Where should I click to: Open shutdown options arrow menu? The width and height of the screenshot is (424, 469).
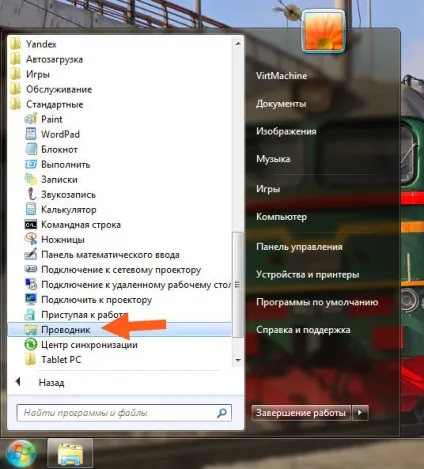click(360, 413)
